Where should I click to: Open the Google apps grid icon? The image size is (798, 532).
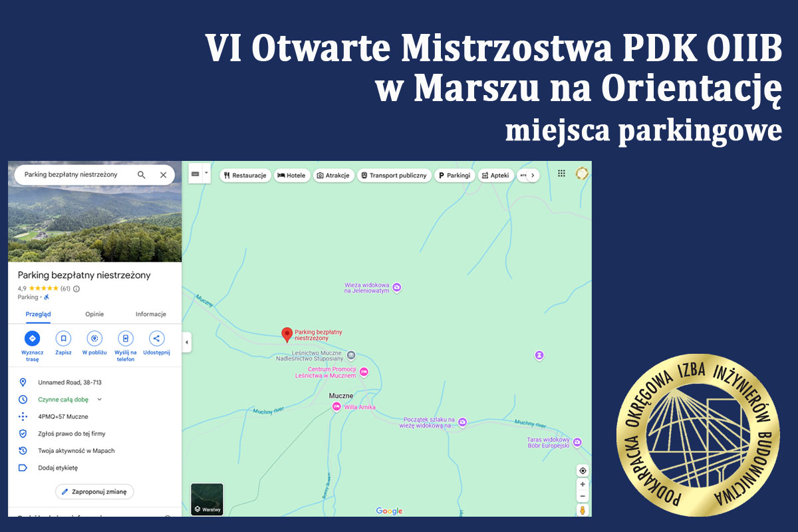pos(561,174)
